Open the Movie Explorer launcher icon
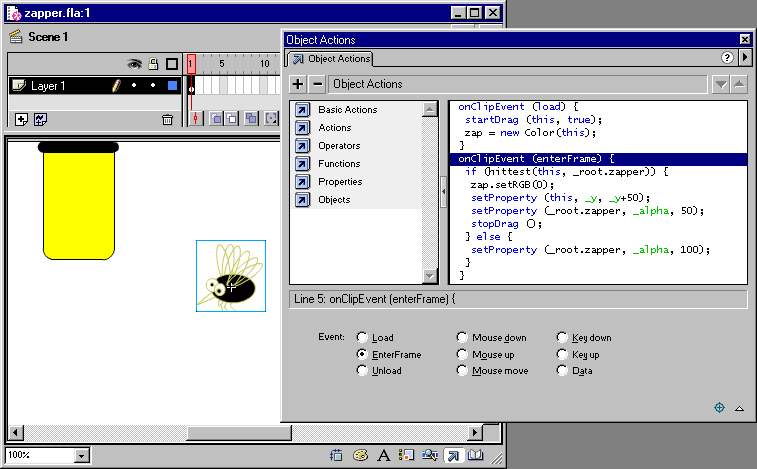 (x=429, y=456)
